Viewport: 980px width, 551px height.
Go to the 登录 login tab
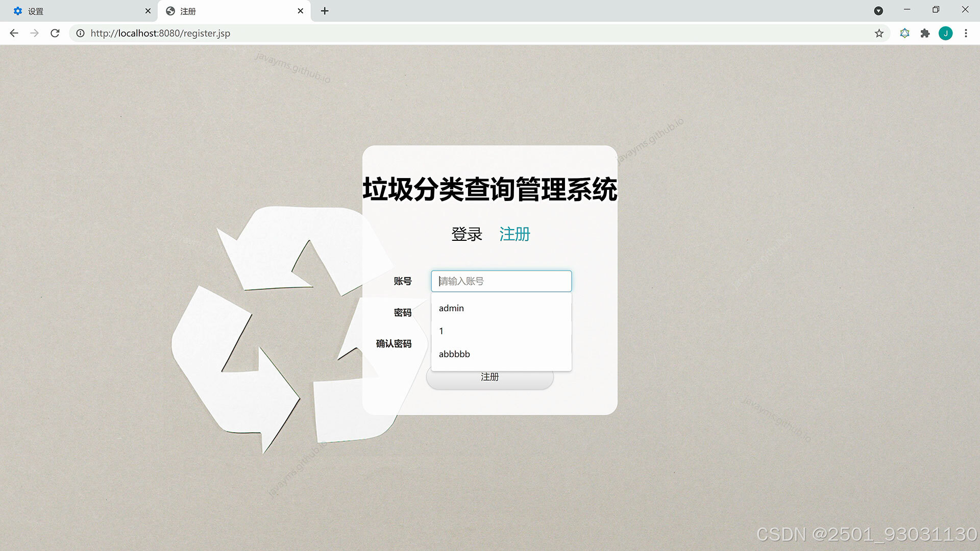(x=467, y=234)
